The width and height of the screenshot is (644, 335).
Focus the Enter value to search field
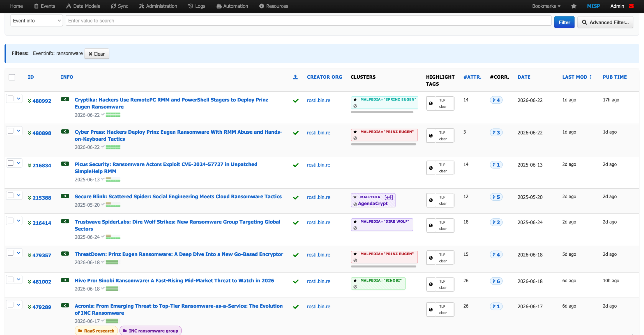(308, 21)
